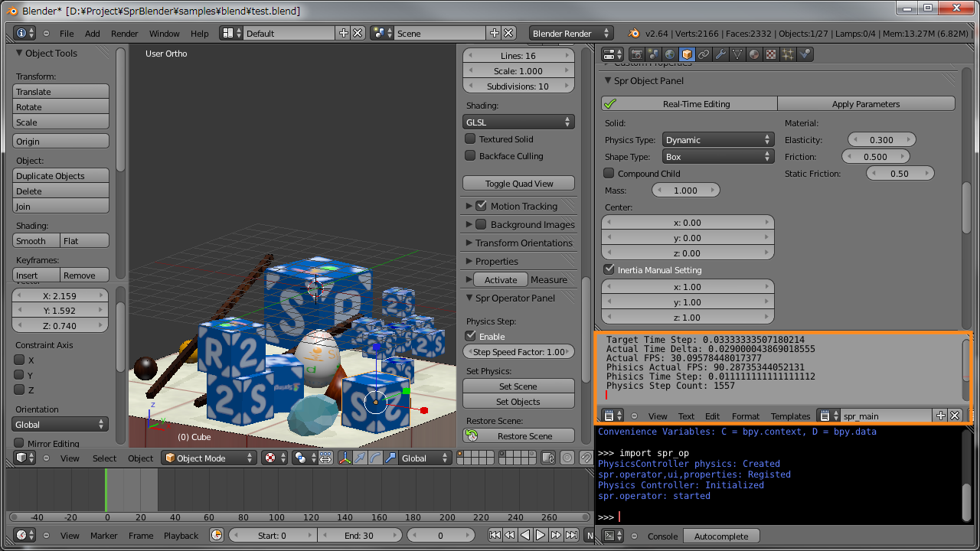Image resolution: width=980 pixels, height=551 pixels.
Task: Toggle the timeline preview range clock icon
Action: pyautogui.click(x=217, y=535)
